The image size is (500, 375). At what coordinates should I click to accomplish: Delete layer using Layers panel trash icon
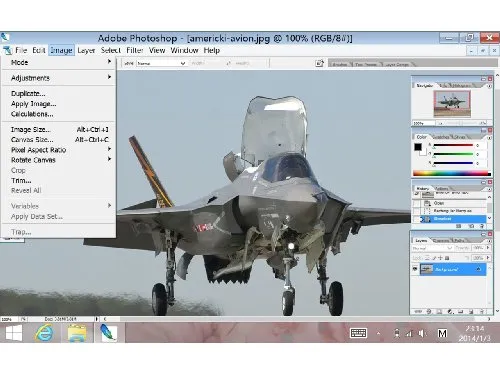(482, 312)
